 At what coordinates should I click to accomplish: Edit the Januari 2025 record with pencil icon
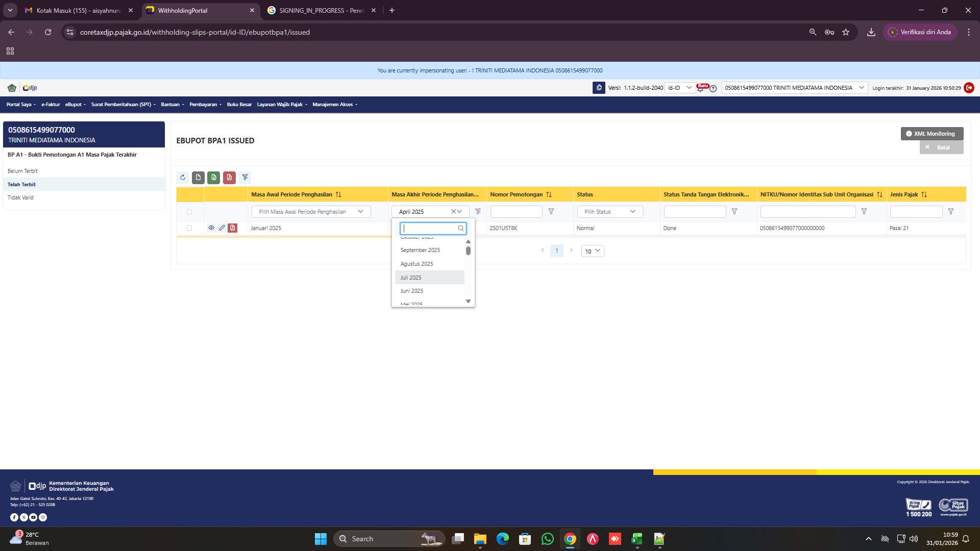pos(222,228)
